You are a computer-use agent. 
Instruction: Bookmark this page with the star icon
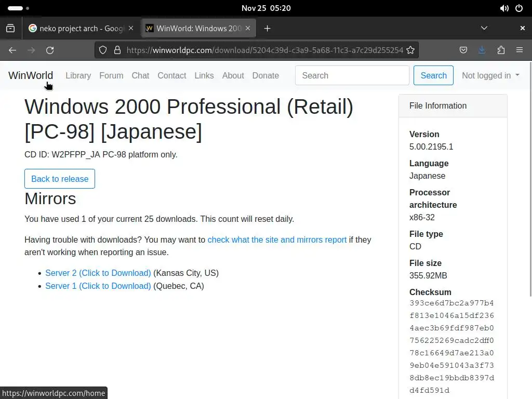click(x=410, y=50)
